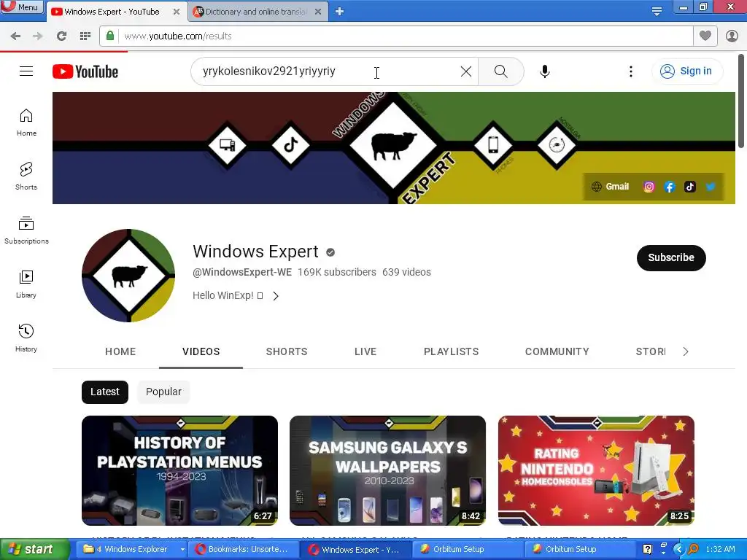747x560 pixels.
Task: Click the taskbar clock showing 1:32 AM
Action: coord(720,549)
